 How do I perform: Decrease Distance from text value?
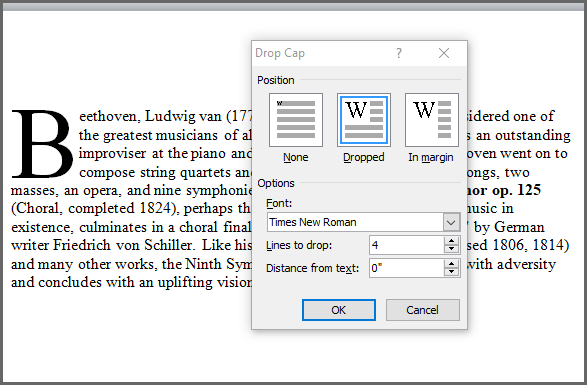[x=451, y=272]
